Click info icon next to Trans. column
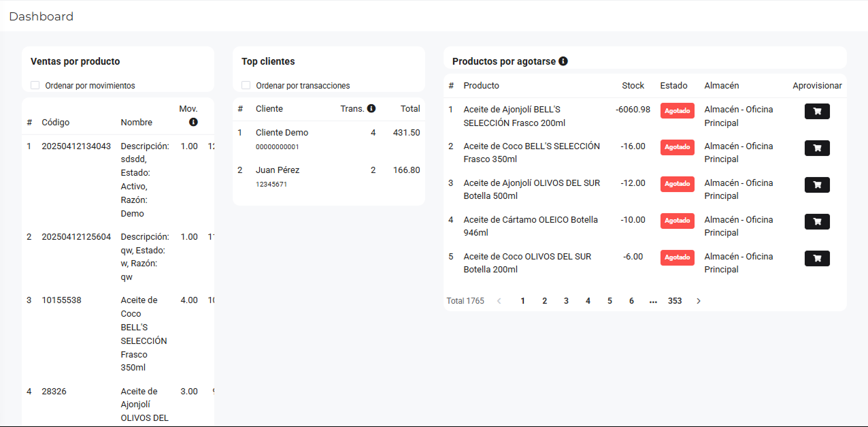 (371, 108)
